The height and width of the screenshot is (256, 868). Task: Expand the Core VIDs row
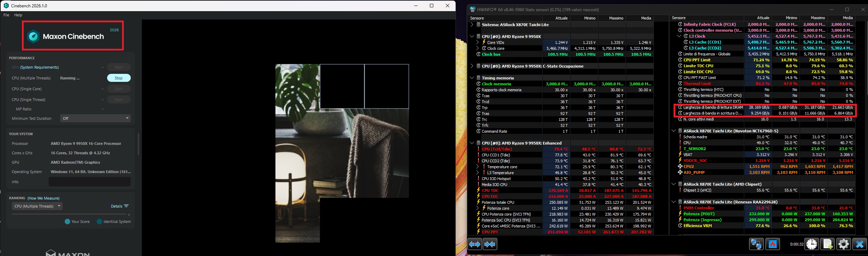[x=477, y=42]
